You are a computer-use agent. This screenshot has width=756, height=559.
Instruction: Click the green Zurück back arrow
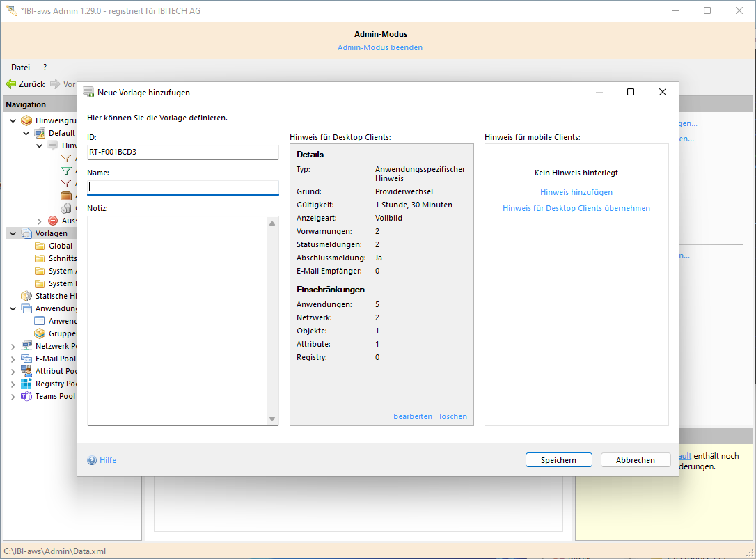click(11, 84)
